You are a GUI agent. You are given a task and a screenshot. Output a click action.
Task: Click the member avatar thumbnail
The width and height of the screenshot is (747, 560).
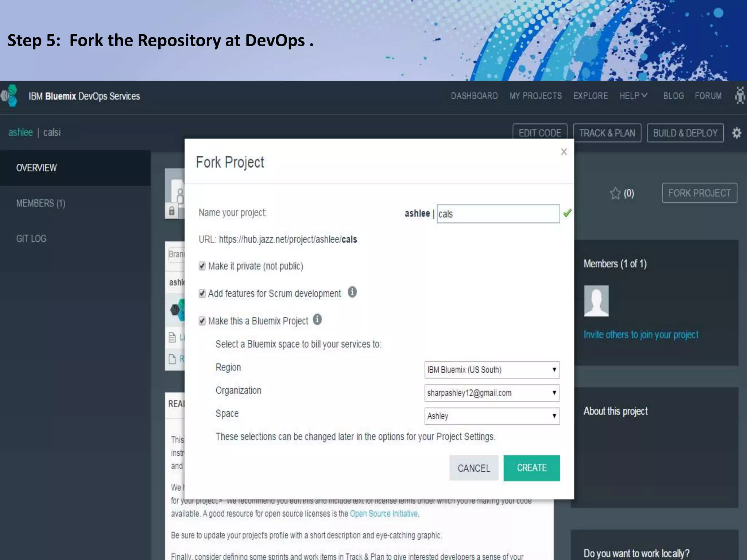(596, 301)
